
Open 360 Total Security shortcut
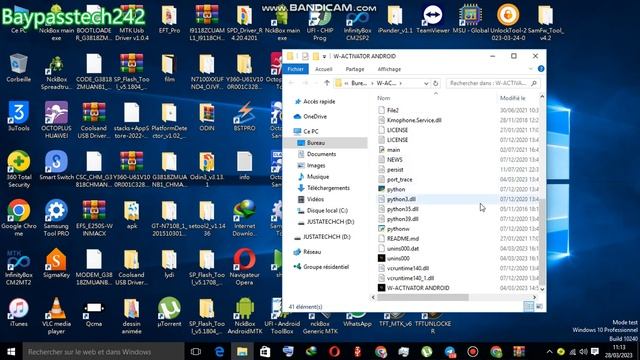tap(19, 169)
